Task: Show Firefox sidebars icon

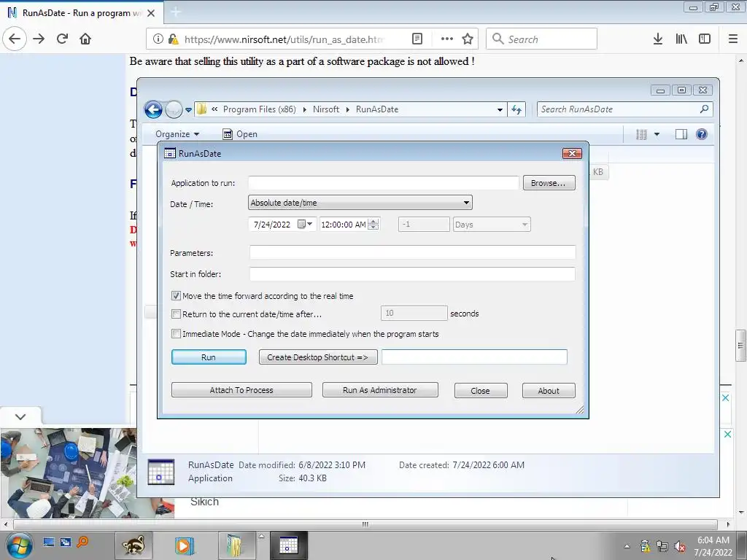Action: click(705, 39)
